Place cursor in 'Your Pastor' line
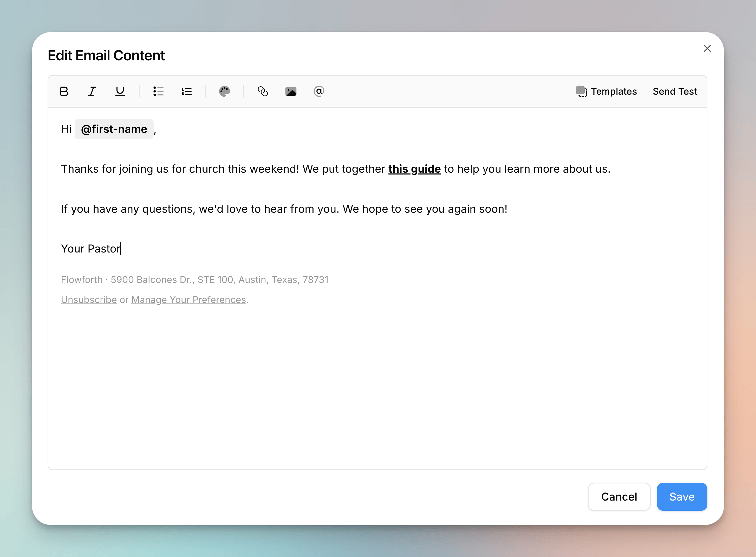 click(x=91, y=249)
